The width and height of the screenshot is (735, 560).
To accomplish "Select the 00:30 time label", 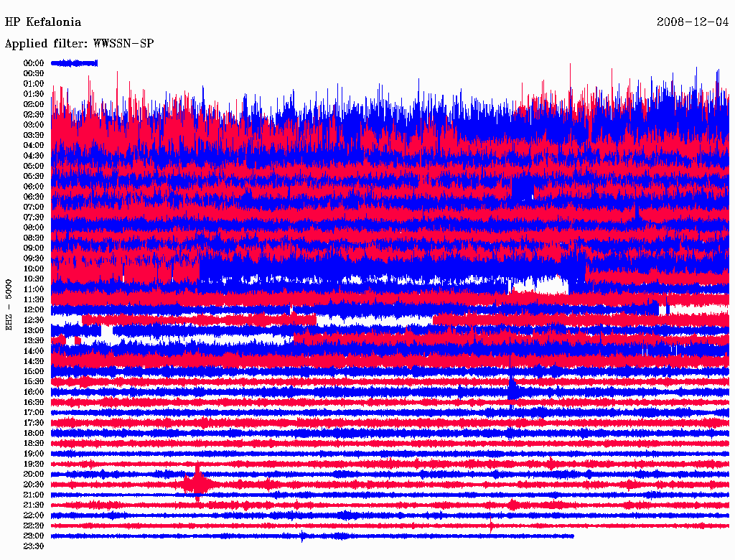I will click(34, 74).
